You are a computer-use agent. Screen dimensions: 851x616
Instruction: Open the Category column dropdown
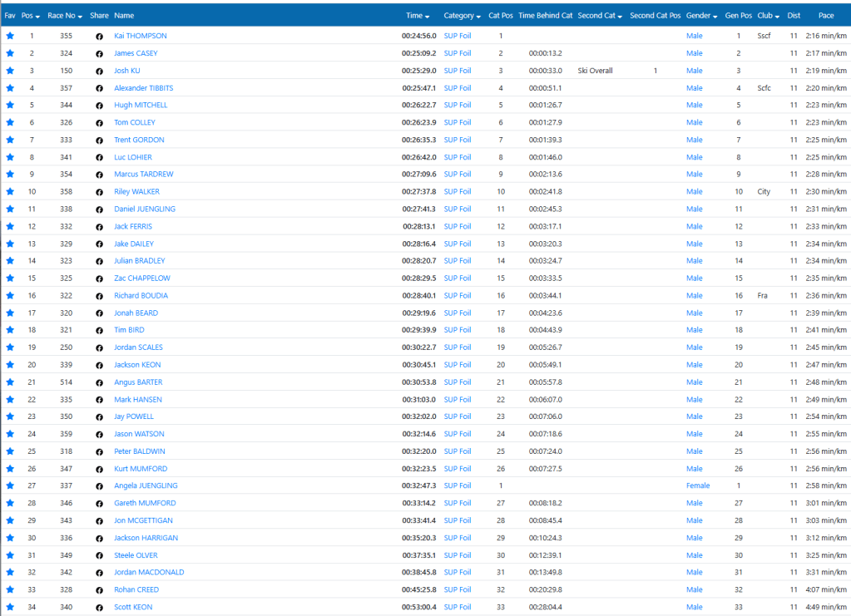coord(462,16)
